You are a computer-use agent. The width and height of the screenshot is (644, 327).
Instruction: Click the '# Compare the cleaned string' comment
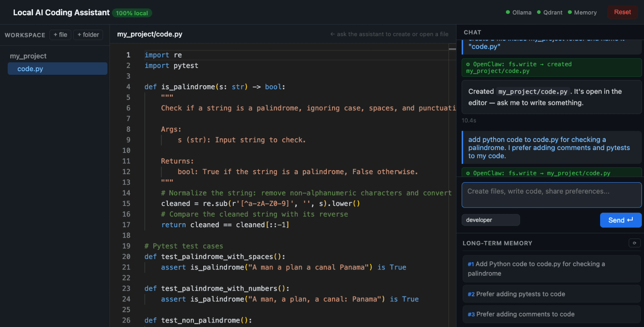pyautogui.click(x=254, y=214)
